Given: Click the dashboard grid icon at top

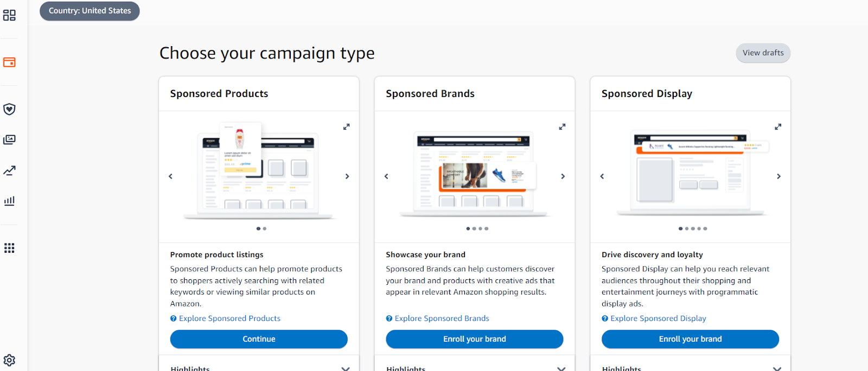Looking at the screenshot, I should coord(9,15).
